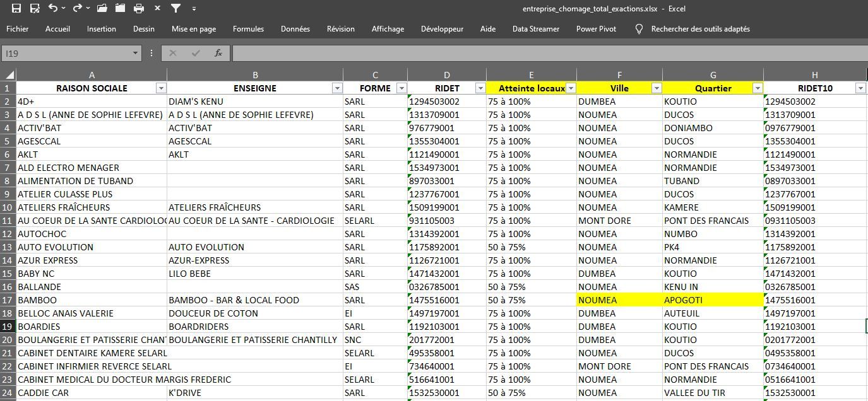
Task: Undo the last action with the Undo arrow
Action: click(x=53, y=9)
